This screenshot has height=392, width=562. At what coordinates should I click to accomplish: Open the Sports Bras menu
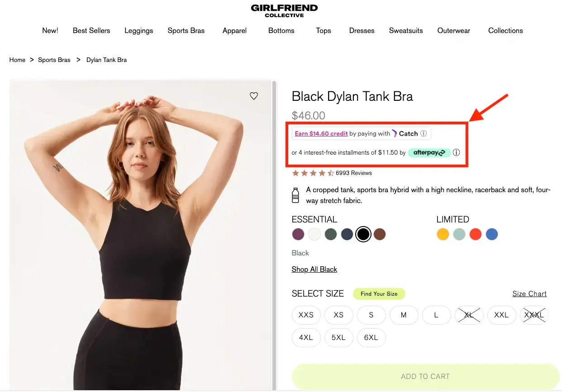[186, 30]
